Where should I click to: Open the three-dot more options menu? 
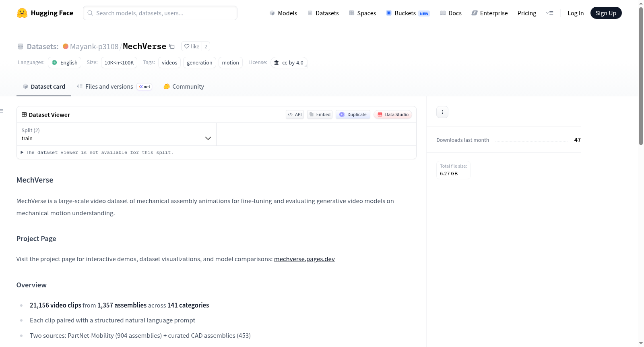click(442, 112)
